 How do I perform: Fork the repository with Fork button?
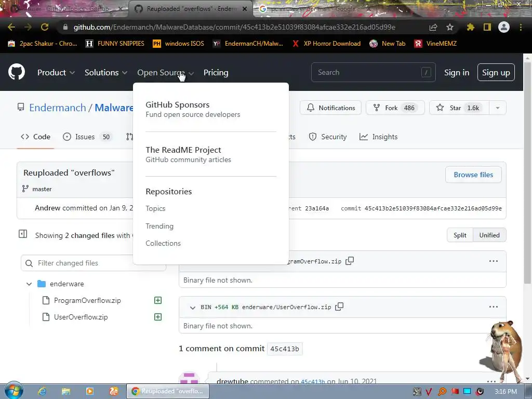pyautogui.click(x=395, y=108)
